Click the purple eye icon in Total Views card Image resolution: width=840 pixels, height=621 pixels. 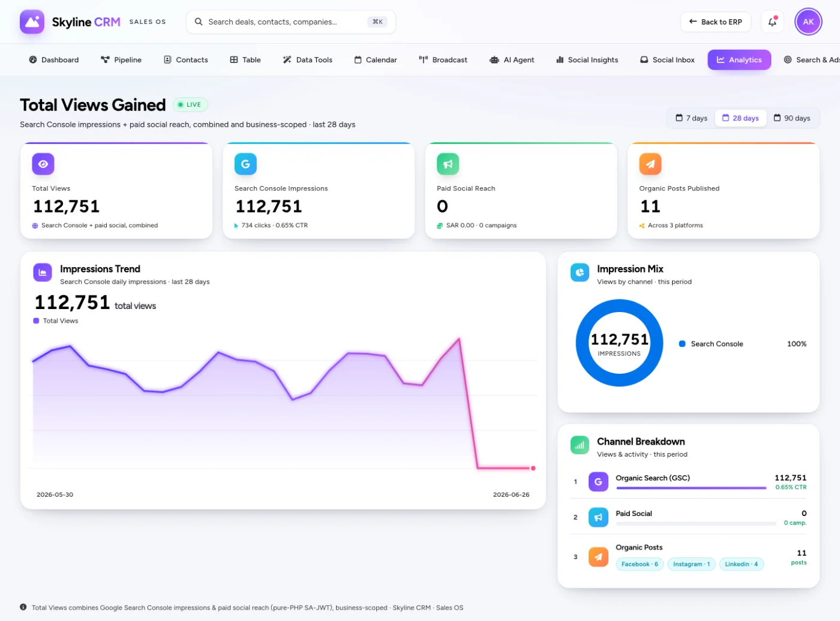pyautogui.click(x=43, y=164)
